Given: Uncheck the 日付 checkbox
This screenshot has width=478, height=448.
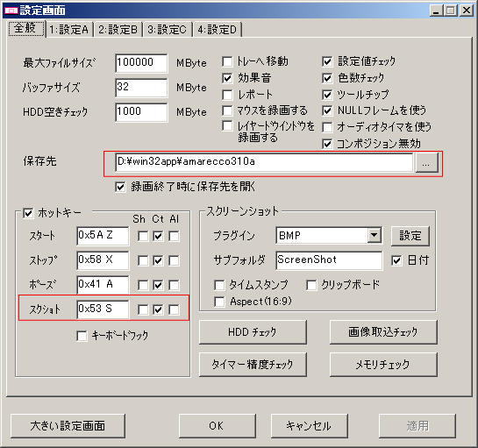Looking at the screenshot, I should tap(396, 260).
